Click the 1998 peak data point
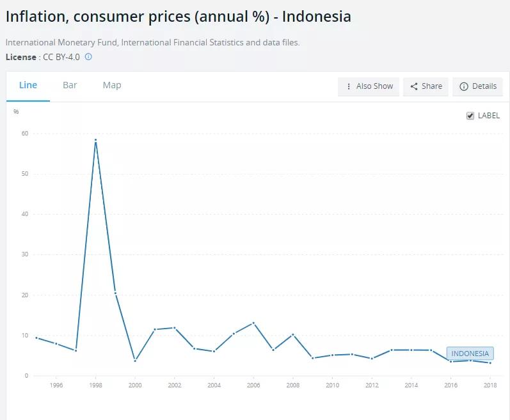Screen dimensions: 510x420 coord(95,140)
